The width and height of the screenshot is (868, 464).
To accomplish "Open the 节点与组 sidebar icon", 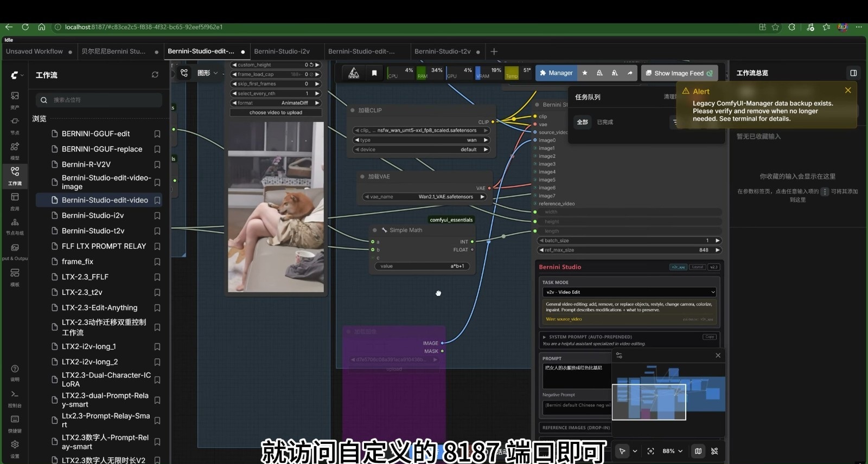I will point(15,226).
